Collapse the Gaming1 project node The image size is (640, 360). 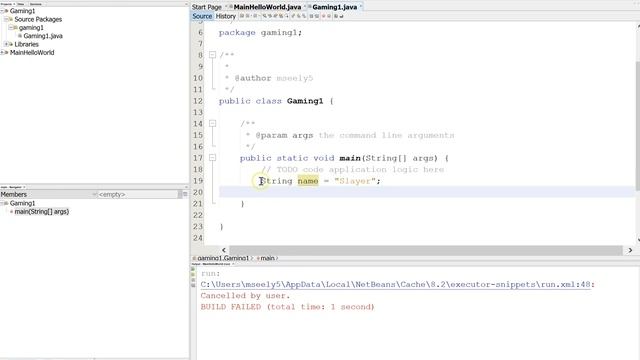2,11
